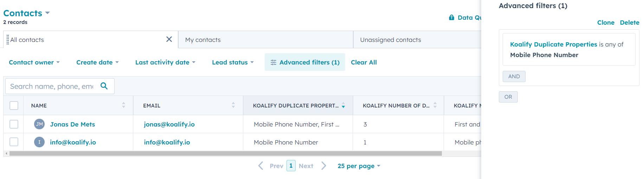This screenshot has width=644, height=179.
Task: Sort by Name column arrows
Action: pyautogui.click(x=123, y=105)
